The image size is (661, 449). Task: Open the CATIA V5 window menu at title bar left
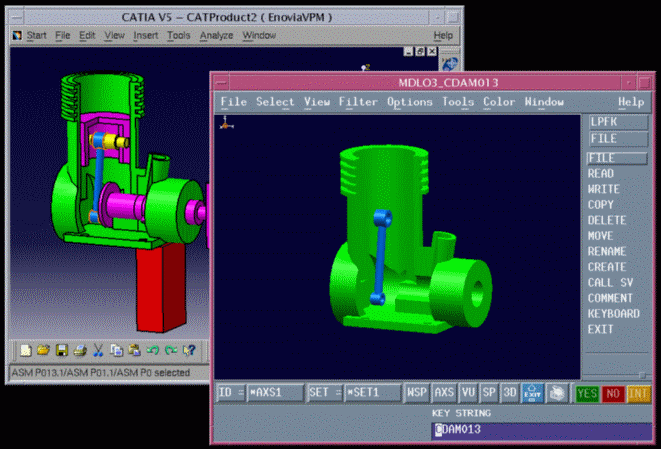pos(16,17)
